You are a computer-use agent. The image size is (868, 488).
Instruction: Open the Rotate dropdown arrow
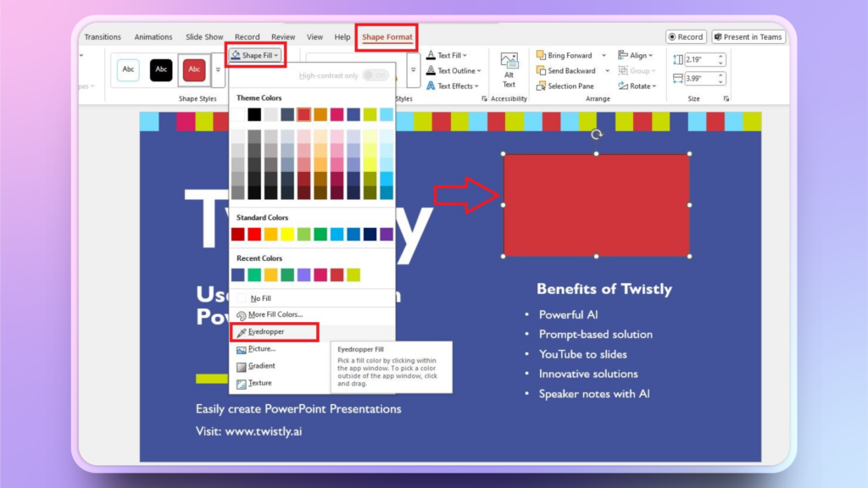[x=654, y=86]
